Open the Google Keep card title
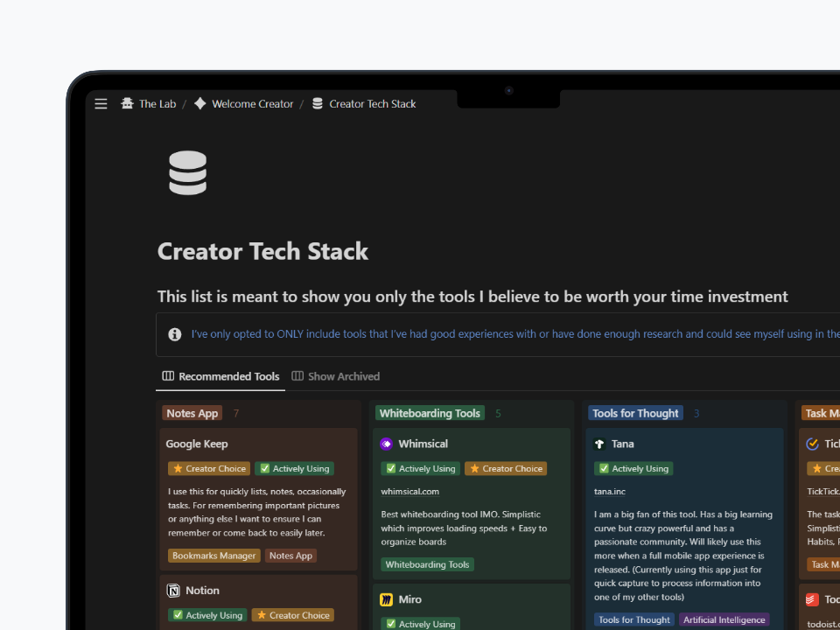The height and width of the screenshot is (630, 840). [x=197, y=444]
